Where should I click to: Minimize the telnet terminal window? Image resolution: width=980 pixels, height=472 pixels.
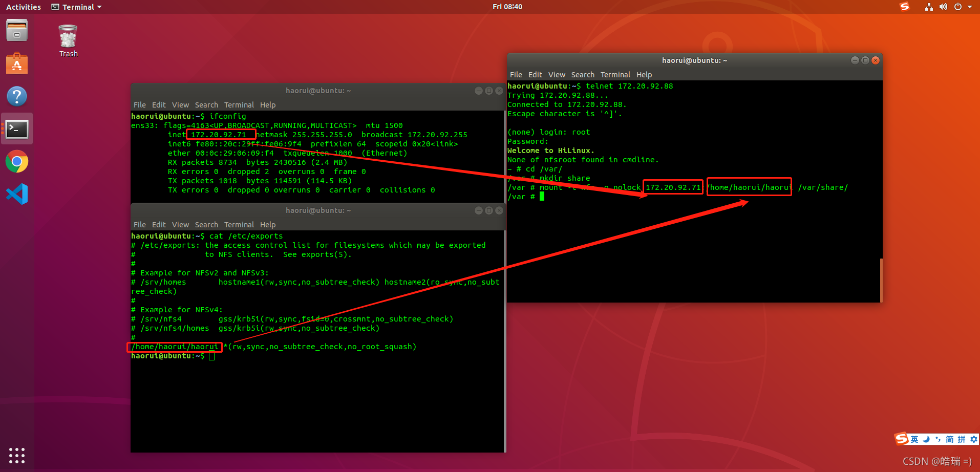[855, 60]
